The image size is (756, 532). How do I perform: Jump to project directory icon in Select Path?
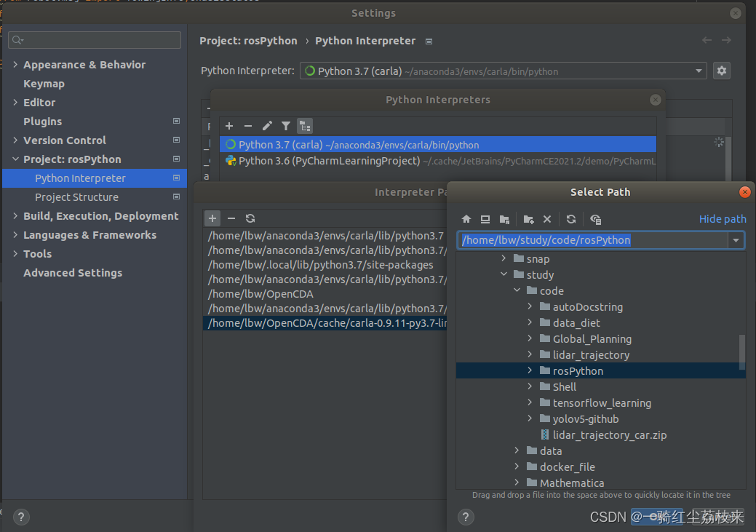504,220
